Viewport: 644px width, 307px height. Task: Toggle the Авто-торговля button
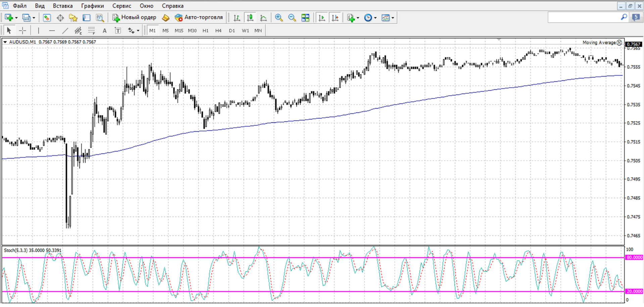click(199, 17)
